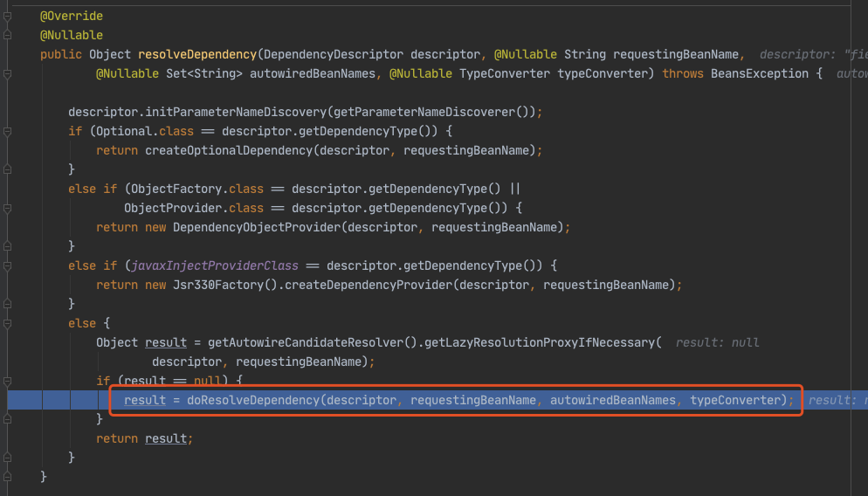Image resolution: width=868 pixels, height=496 pixels.
Task: Collapse the 'else {' block fold marker
Action: coord(7,324)
